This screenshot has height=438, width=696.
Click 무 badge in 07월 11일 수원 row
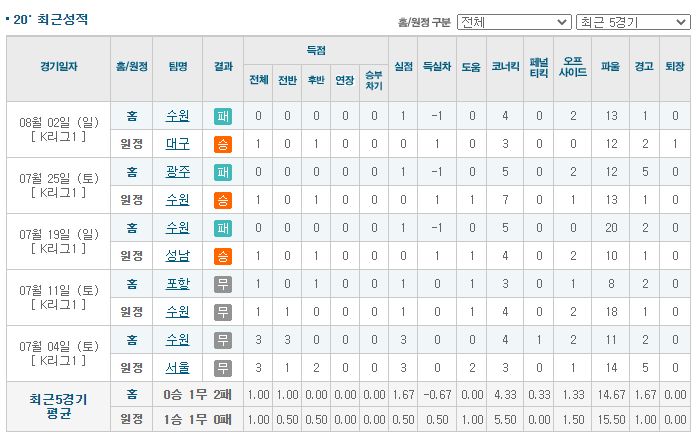point(223,312)
